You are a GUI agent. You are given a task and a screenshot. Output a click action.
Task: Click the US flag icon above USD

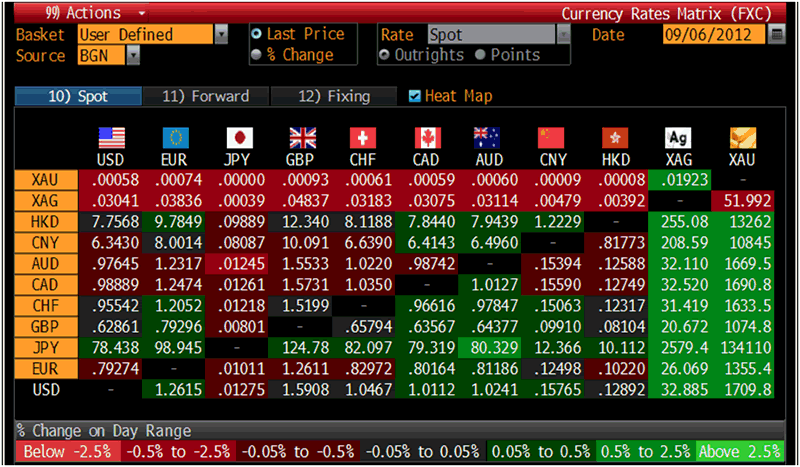pyautogui.click(x=110, y=138)
